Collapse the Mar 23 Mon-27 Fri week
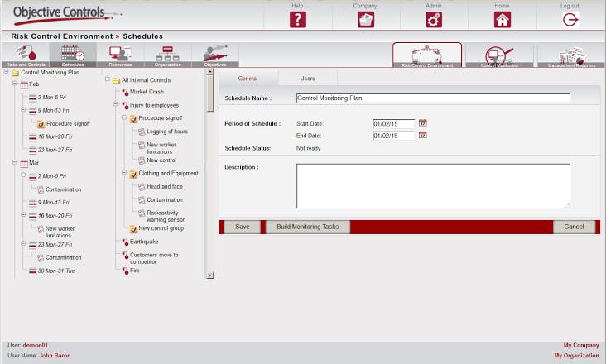The width and height of the screenshot is (606, 364). tap(23, 243)
